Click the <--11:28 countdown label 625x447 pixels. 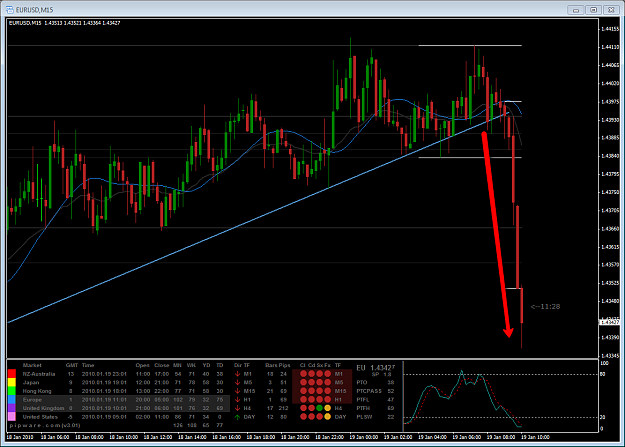545,307
